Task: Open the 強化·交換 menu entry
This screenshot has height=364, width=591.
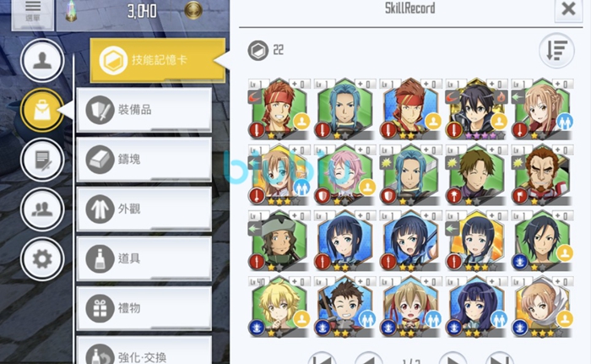Action: pos(144,351)
